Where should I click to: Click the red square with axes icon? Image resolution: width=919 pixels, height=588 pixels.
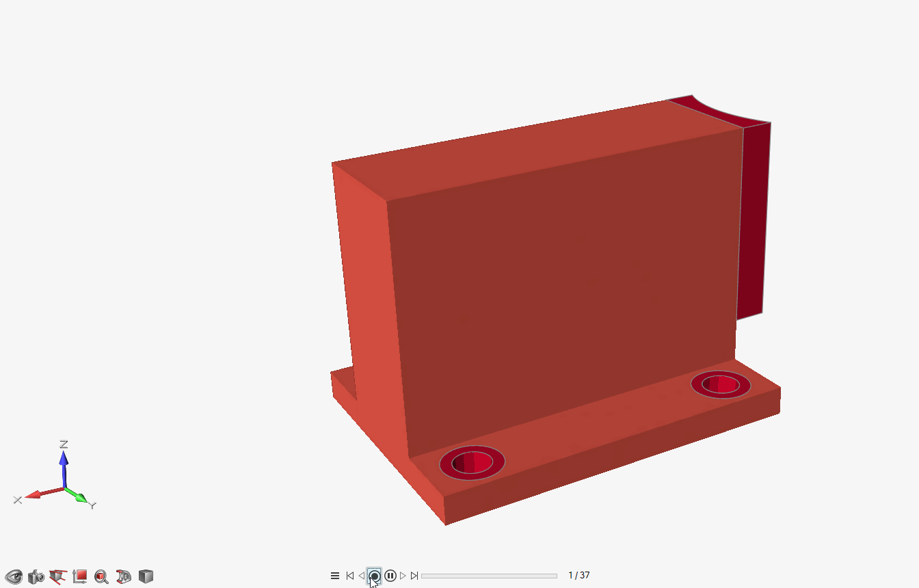(79, 576)
